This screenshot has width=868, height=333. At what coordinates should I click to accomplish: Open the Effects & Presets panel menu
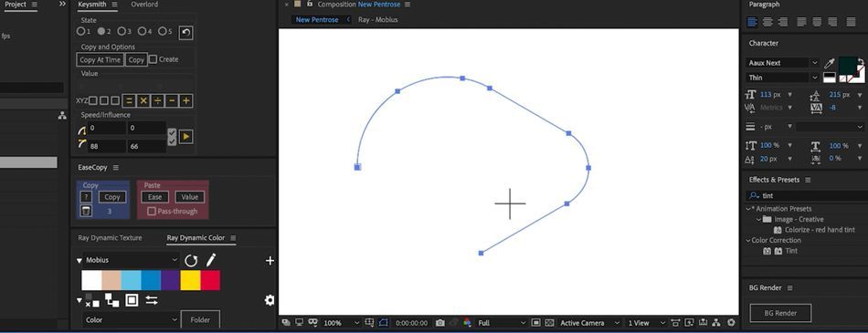tap(808, 180)
